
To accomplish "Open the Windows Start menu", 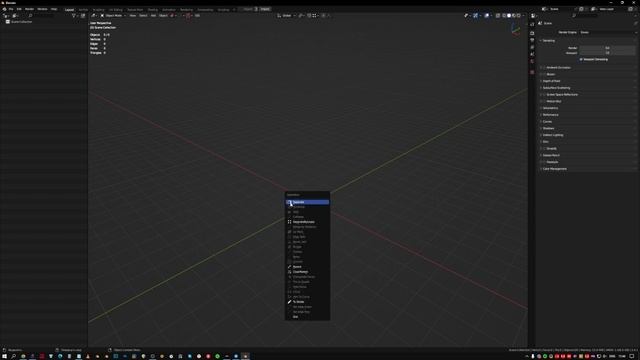I will pos(4,356).
